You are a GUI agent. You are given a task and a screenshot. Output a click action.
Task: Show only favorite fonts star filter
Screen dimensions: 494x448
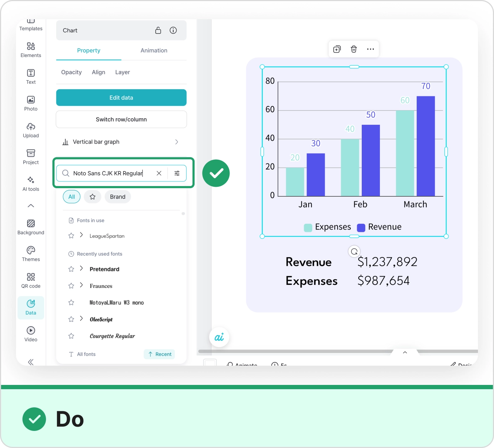(x=93, y=197)
